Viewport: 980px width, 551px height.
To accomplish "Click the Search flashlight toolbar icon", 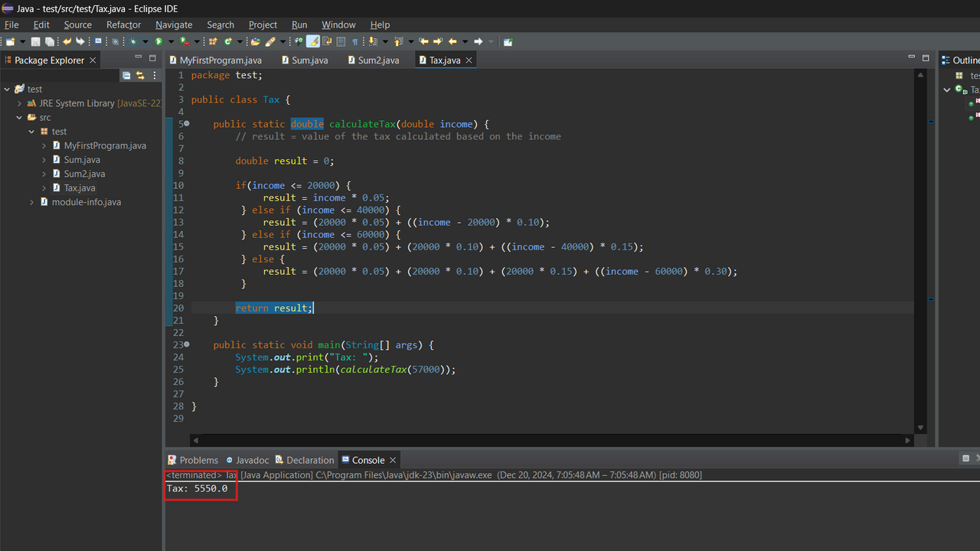I will 270,41.
